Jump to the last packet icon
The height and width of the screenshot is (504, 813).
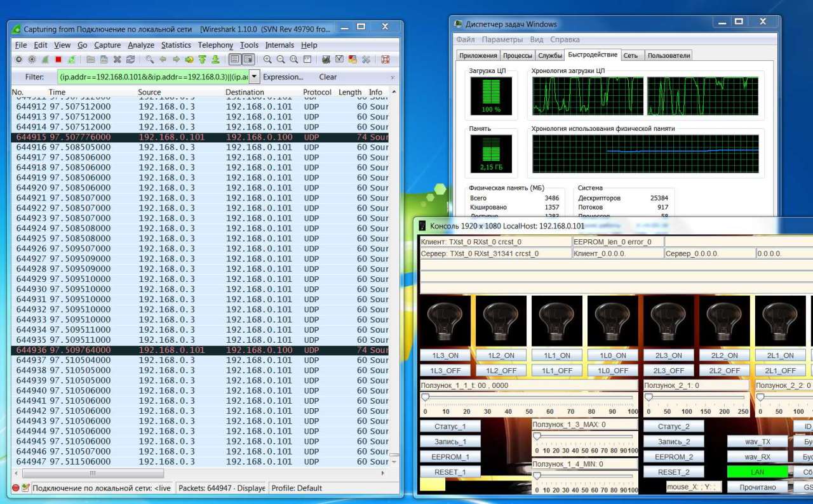click(x=216, y=60)
